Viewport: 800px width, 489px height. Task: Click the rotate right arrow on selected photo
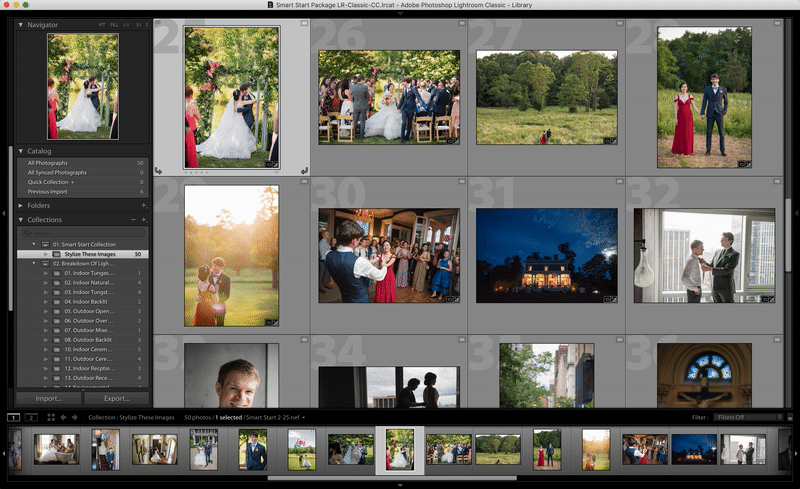coord(304,171)
